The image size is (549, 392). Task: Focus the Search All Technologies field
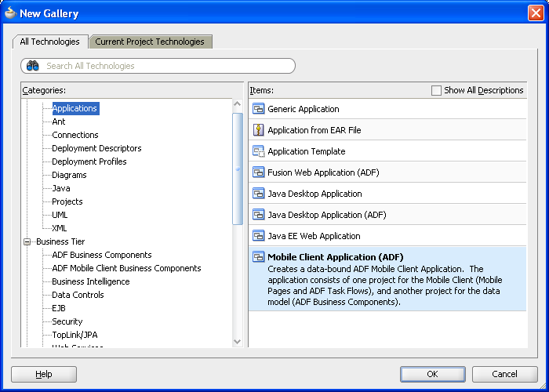(158, 66)
